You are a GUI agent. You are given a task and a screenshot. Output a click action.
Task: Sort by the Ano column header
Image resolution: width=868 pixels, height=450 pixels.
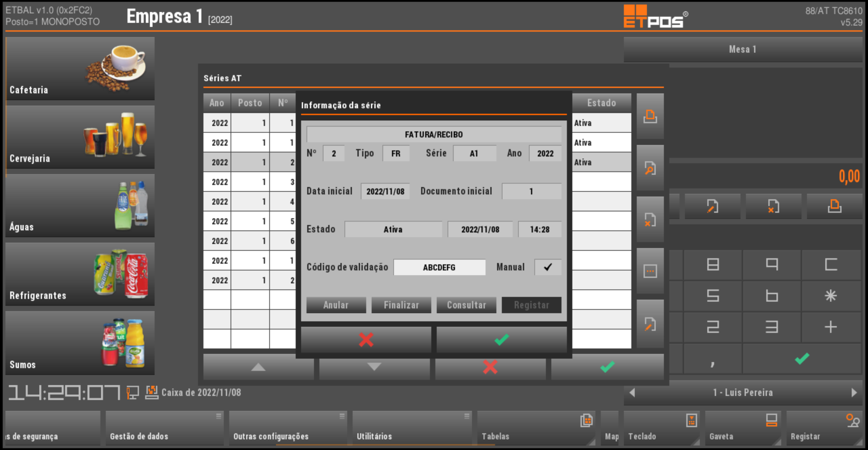coord(217,103)
